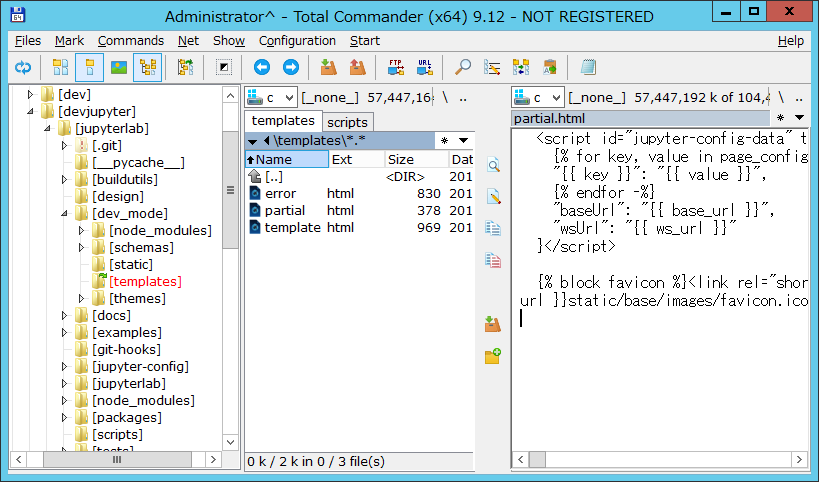This screenshot has width=819, height=482.
Task: Open the Commands menu
Action: (x=131, y=41)
